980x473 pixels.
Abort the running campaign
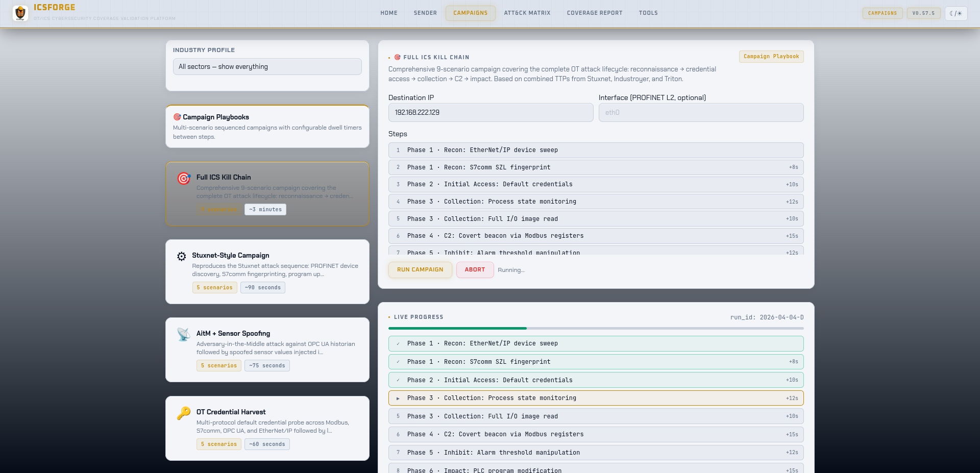(475, 270)
